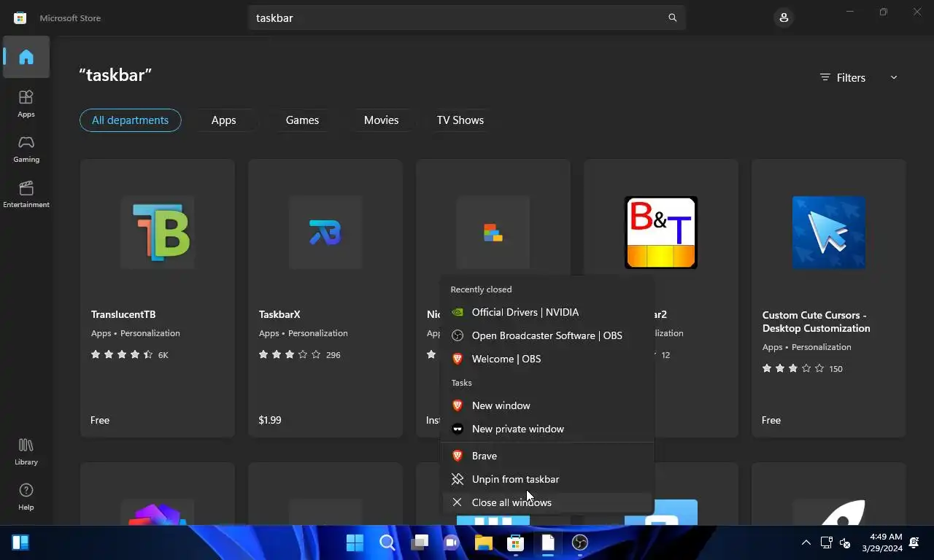Click TranslucentTB star rating 6K

tap(129, 354)
